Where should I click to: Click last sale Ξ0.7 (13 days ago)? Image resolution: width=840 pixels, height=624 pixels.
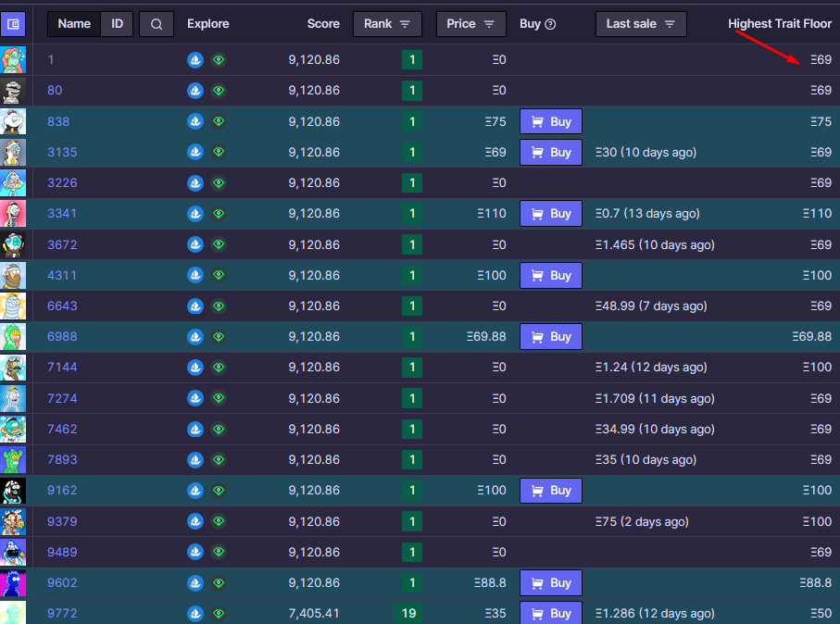[x=647, y=214]
